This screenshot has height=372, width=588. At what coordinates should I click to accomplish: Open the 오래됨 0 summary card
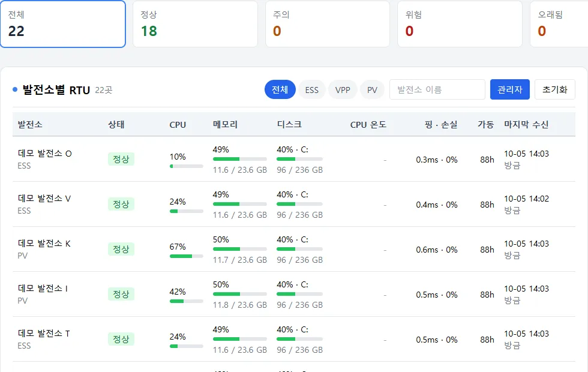(559, 24)
